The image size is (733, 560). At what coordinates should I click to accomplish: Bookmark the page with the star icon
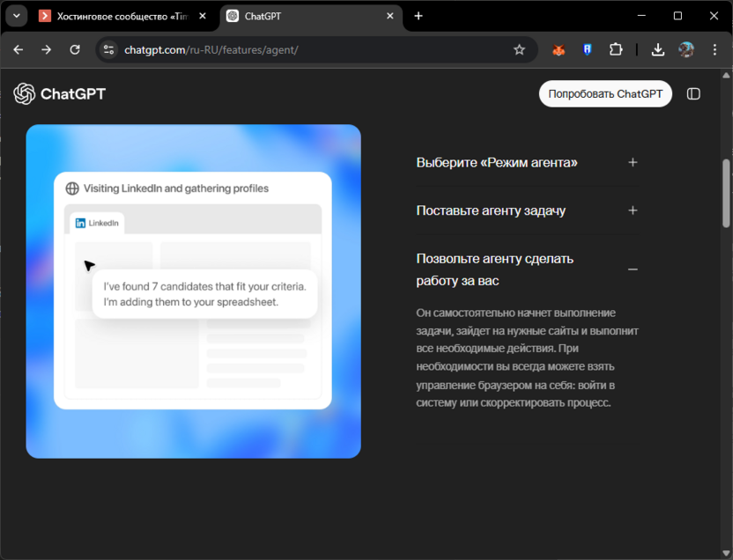[520, 50]
